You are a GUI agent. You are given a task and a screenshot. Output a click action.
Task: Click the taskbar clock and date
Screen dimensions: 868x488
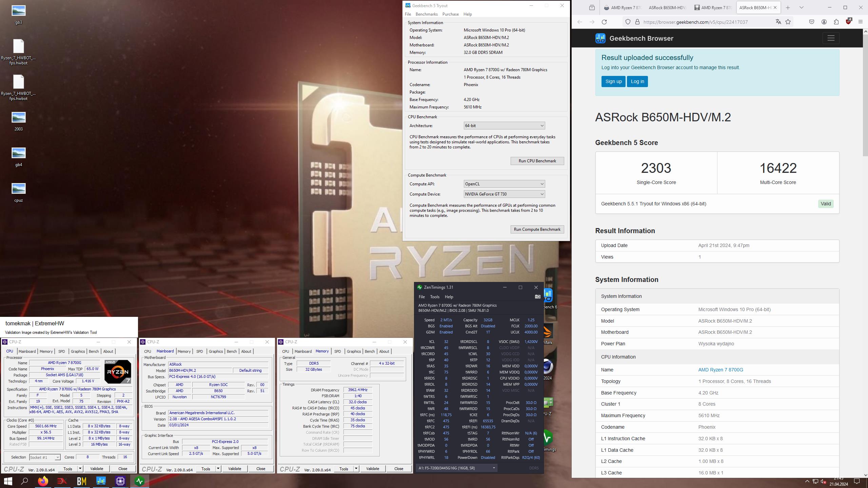coord(839,481)
